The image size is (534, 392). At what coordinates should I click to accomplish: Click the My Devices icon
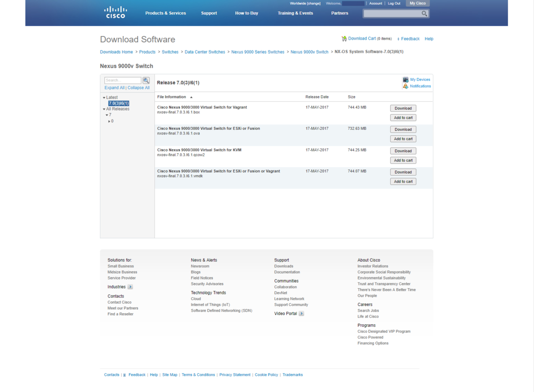coord(406,80)
